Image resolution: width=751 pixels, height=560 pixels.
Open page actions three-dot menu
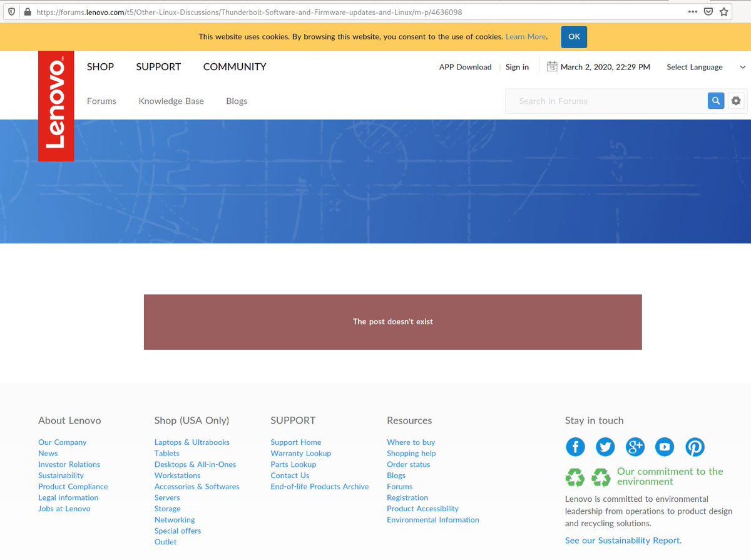point(692,12)
